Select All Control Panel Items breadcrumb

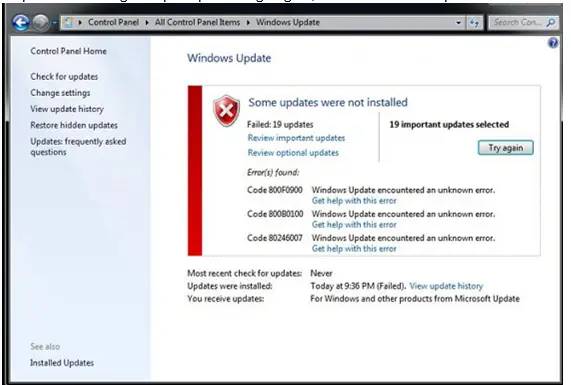coord(197,22)
